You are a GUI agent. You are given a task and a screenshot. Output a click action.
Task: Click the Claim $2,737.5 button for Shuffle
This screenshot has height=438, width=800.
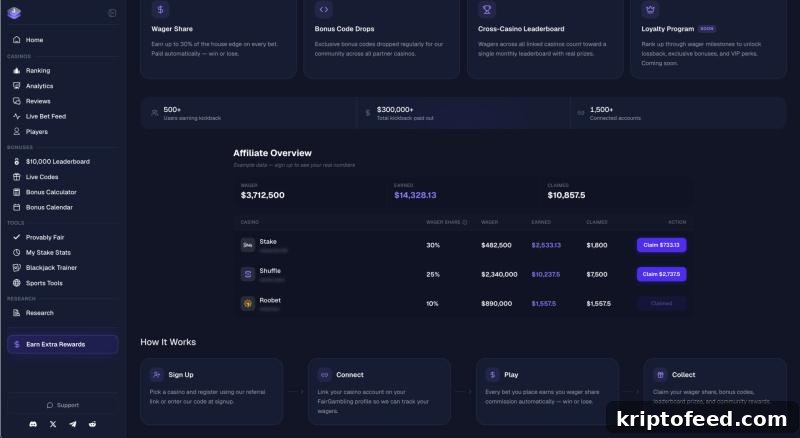[x=661, y=274]
